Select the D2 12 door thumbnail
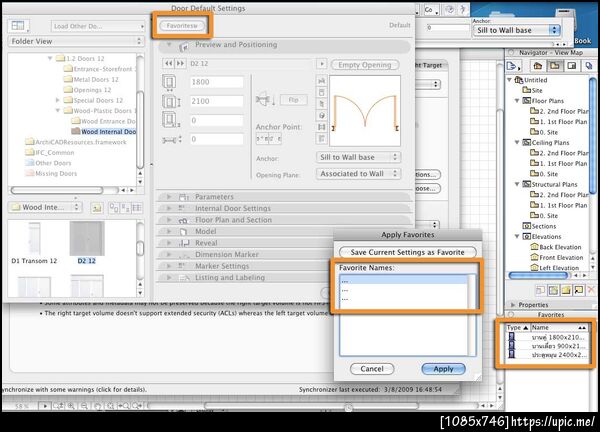600x432 pixels. 87,243
